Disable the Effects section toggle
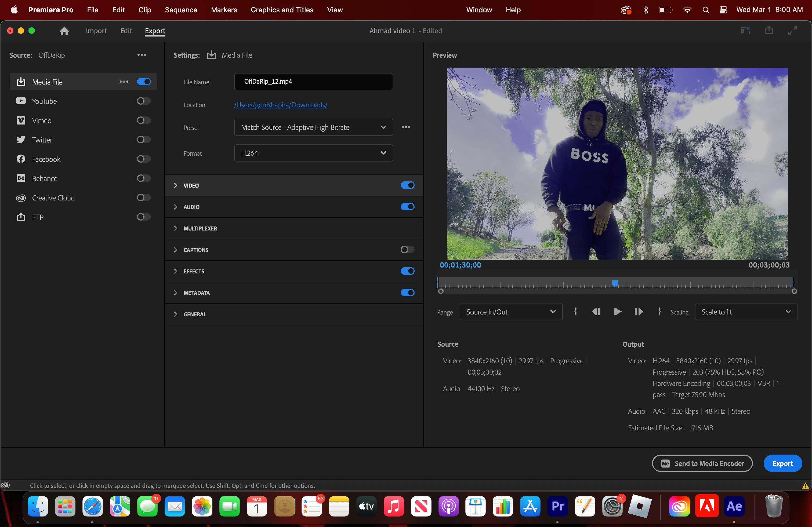This screenshot has height=527, width=812. click(407, 271)
